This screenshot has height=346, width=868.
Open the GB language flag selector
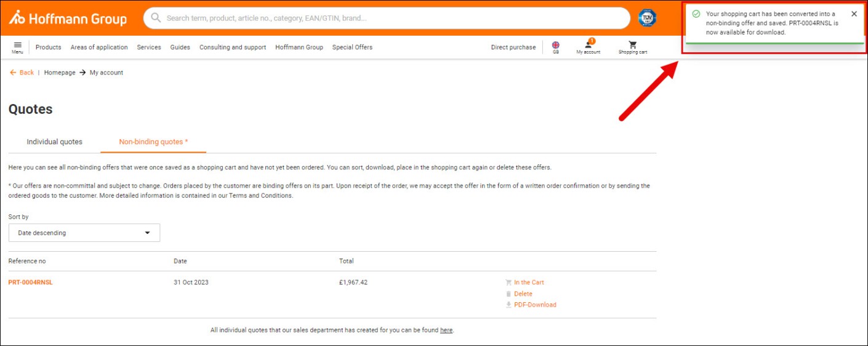pos(555,47)
